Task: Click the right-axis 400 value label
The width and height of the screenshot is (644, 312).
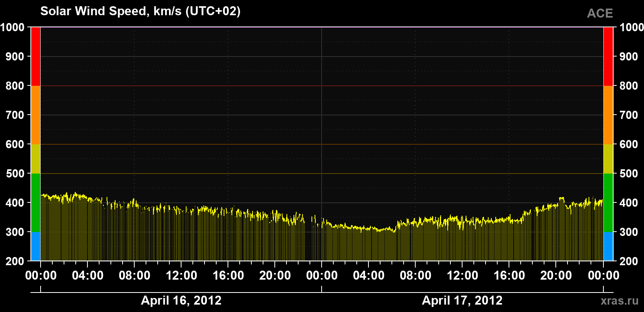Action: (x=629, y=203)
